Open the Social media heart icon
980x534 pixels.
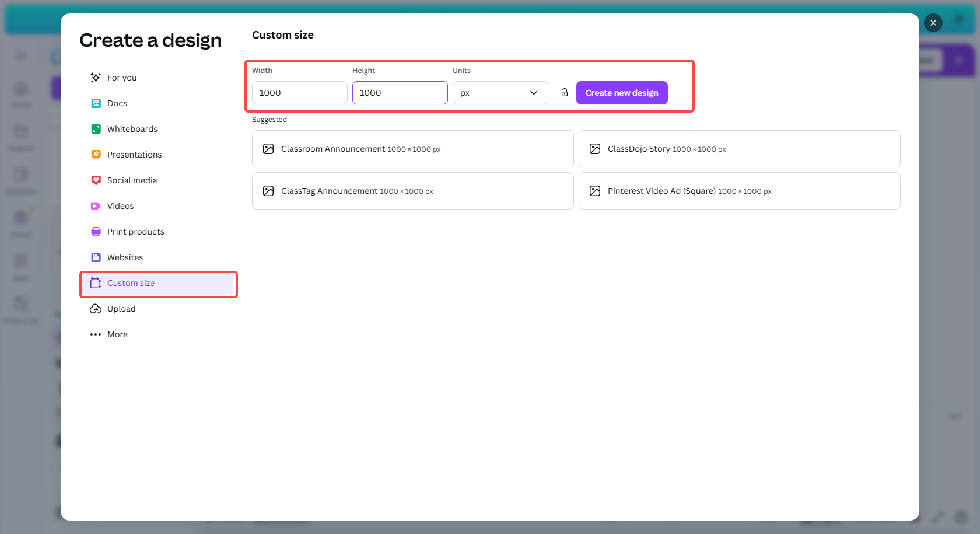pos(96,180)
